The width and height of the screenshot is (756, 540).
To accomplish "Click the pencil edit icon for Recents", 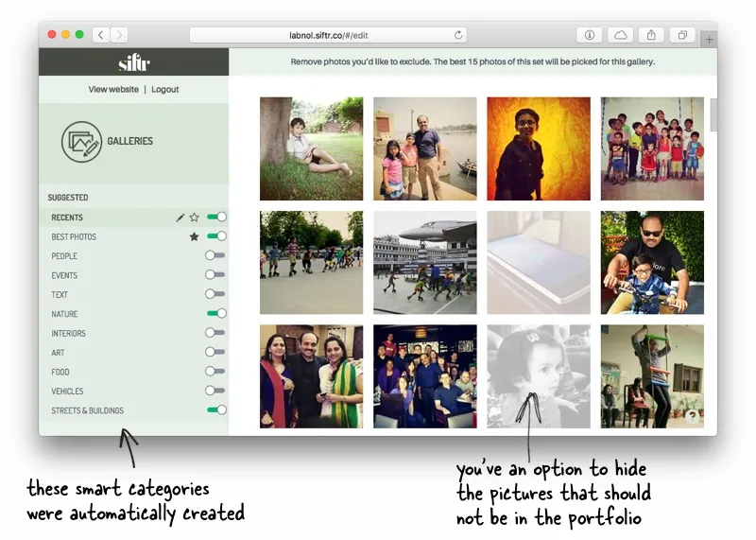I will pyautogui.click(x=180, y=218).
